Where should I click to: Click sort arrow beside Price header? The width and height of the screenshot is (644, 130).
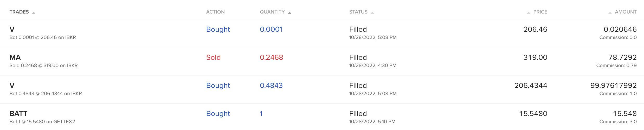coord(529,12)
